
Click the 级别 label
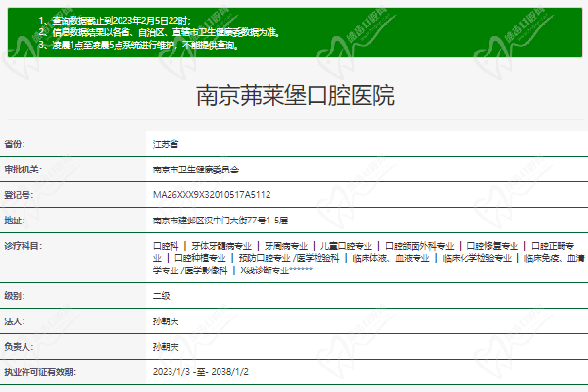[15, 296]
